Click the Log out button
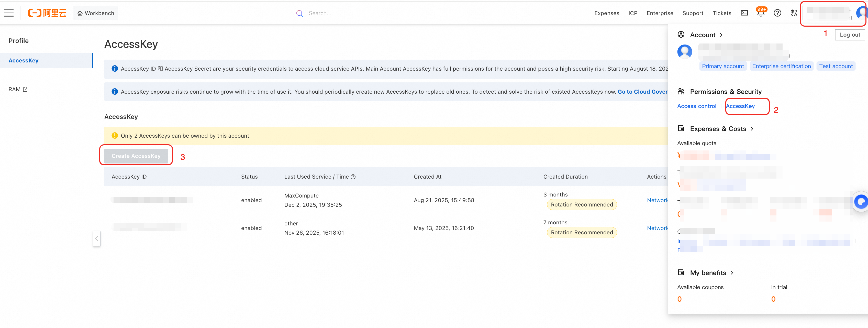The image size is (868, 328). (850, 35)
